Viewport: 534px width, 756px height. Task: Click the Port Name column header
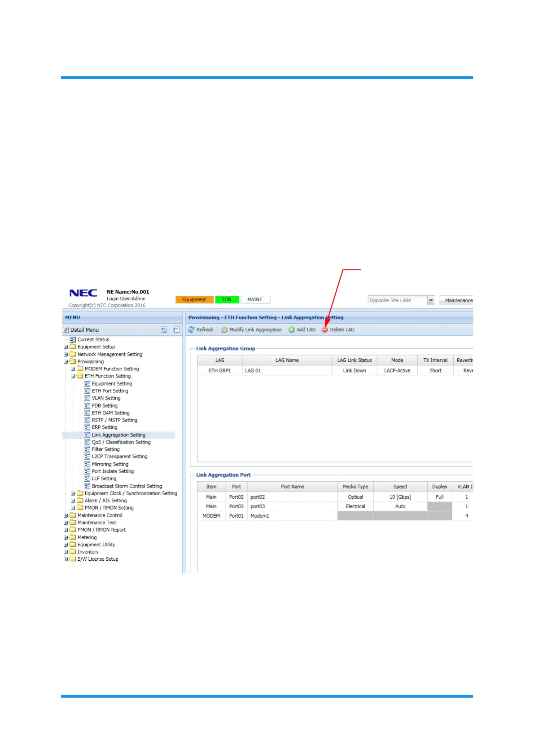pyautogui.click(x=293, y=487)
